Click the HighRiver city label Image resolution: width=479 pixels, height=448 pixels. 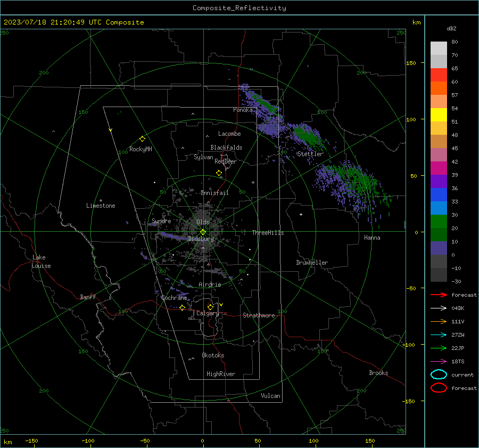click(221, 374)
